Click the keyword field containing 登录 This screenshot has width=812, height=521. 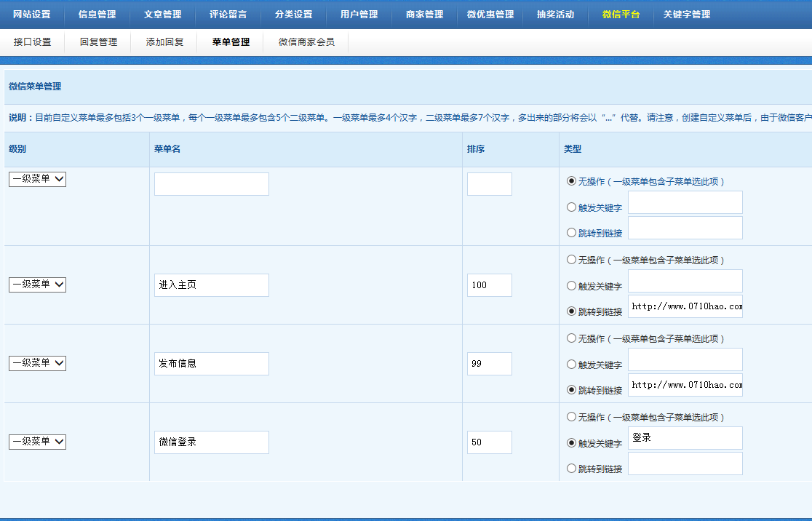click(685, 438)
